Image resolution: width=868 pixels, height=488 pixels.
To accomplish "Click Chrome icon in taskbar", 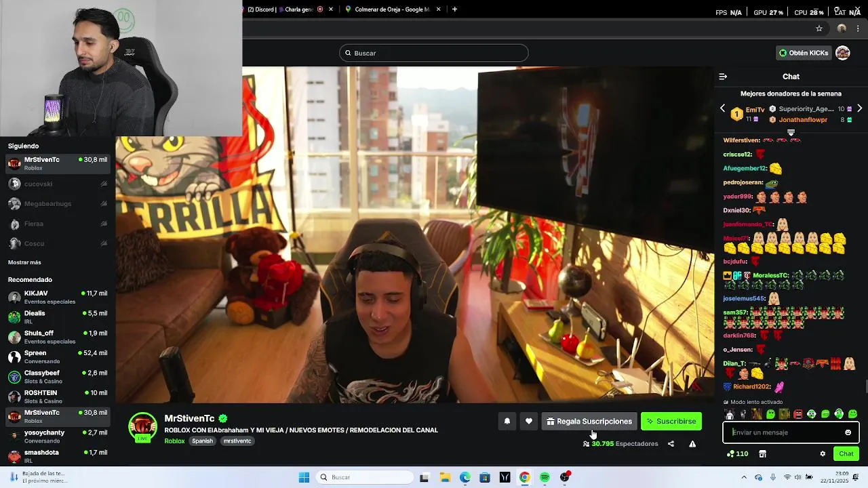I will [524, 477].
